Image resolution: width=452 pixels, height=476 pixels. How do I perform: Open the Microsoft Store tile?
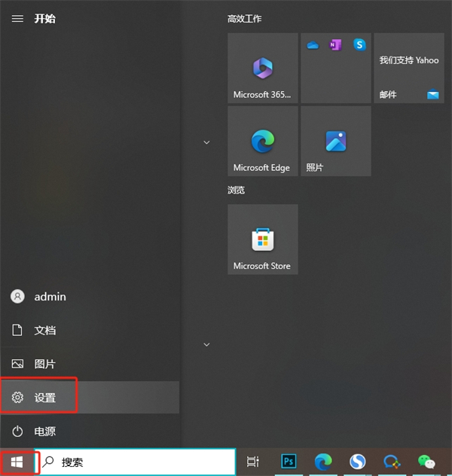pyautogui.click(x=263, y=240)
